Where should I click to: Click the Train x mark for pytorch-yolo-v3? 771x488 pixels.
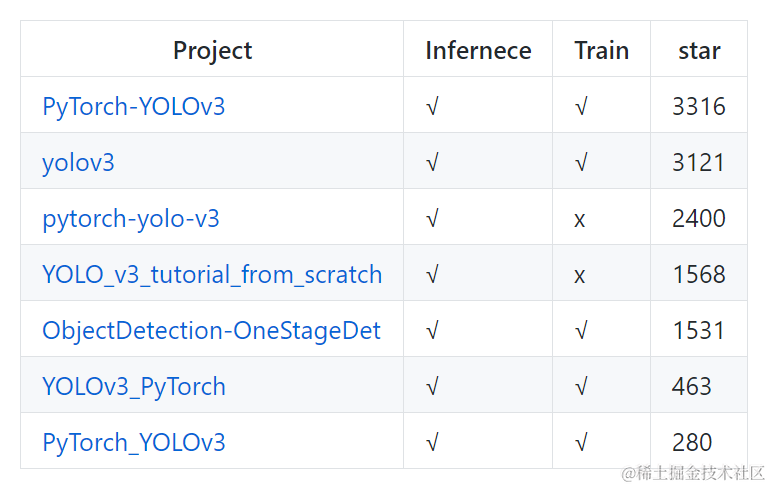pos(580,219)
